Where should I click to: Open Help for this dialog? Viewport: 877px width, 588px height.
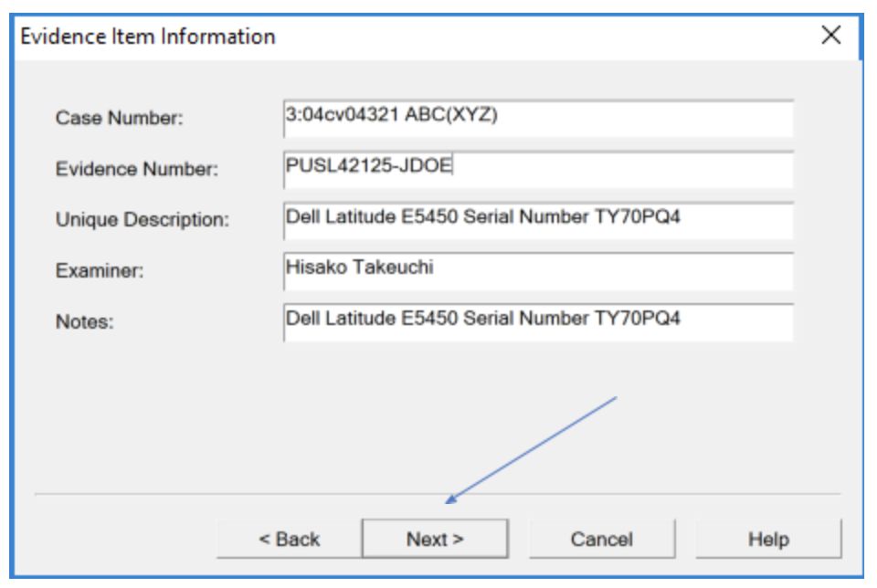[768, 539]
